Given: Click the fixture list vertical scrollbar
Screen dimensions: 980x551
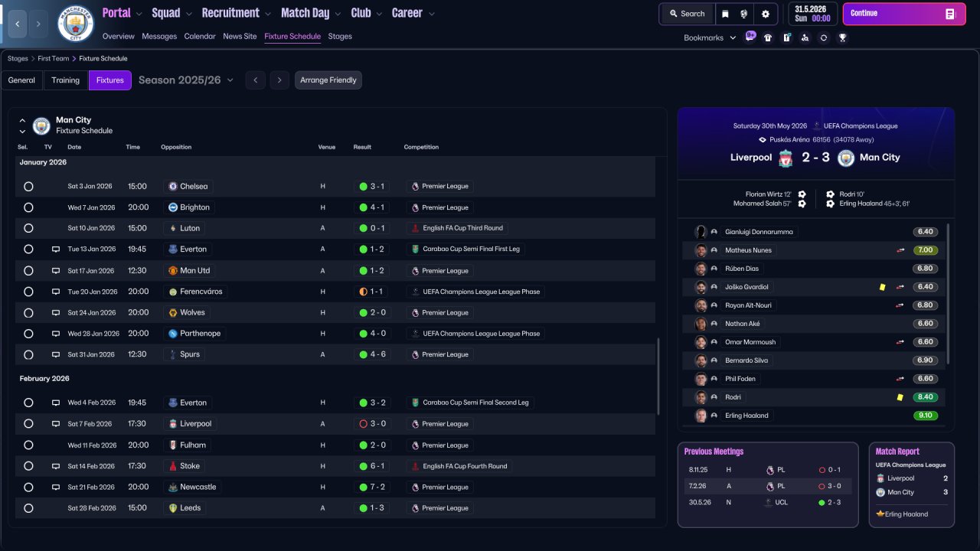Looking at the screenshot, I should coord(658,377).
